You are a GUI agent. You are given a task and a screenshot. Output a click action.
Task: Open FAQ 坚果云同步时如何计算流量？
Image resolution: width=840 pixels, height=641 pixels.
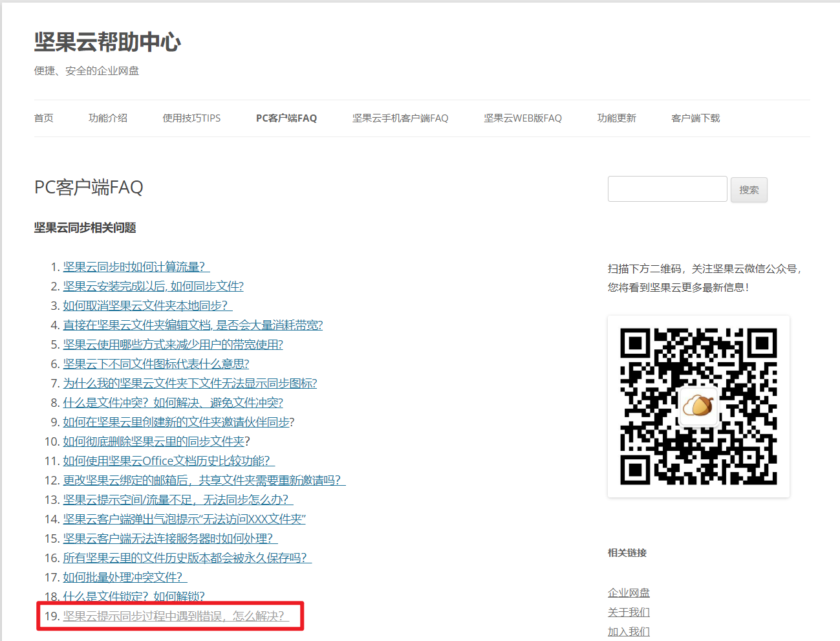(x=136, y=266)
